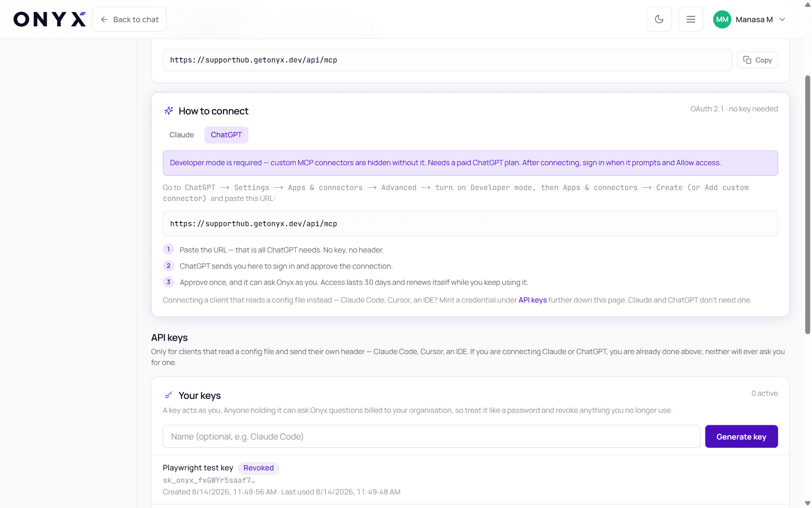Select the Playwright test key name
The height and width of the screenshot is (508, 812).
198,468
